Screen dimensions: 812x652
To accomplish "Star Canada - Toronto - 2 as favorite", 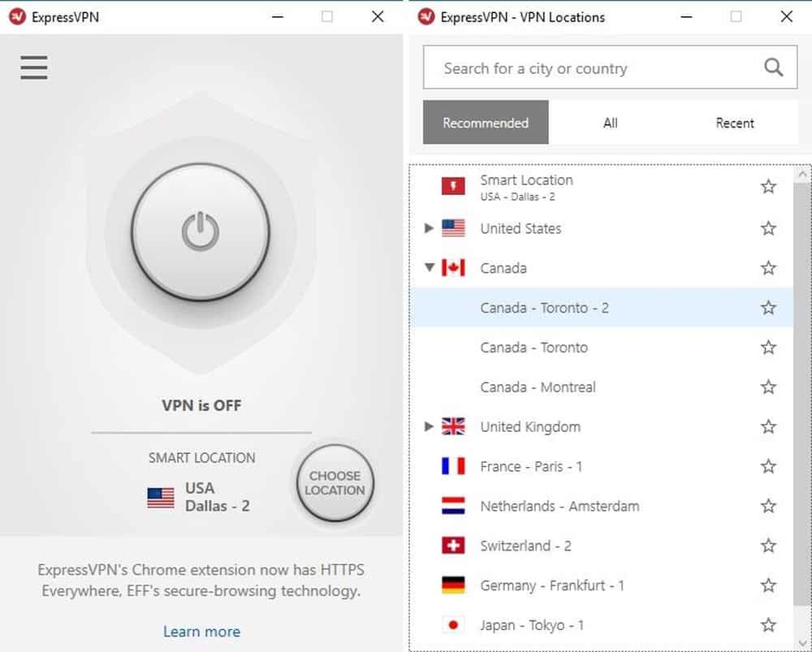I will pos(768,308).
